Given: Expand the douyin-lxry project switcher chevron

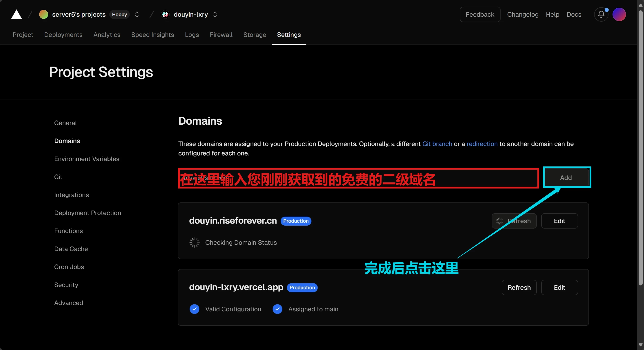Looking at the screenshot, I should coord(215,14).
